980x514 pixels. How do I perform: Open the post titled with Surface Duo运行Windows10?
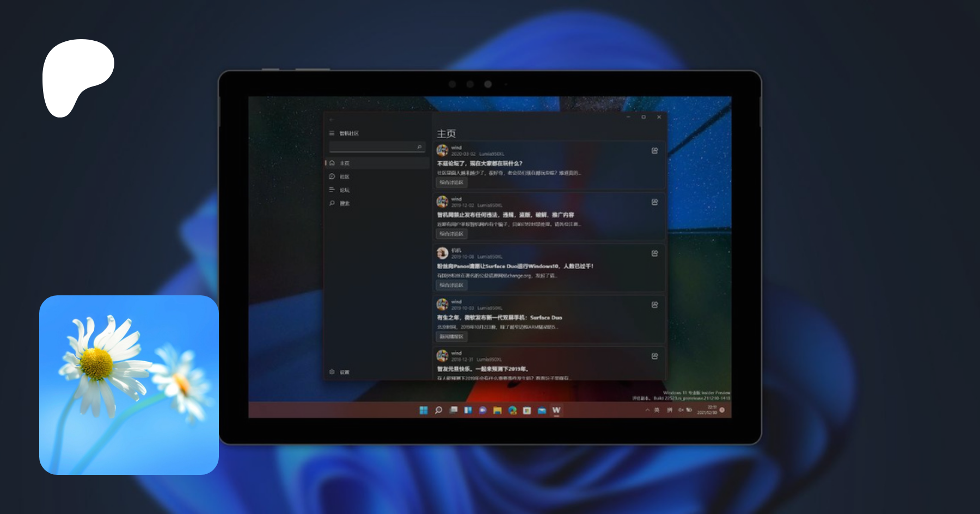pos(514,266)
